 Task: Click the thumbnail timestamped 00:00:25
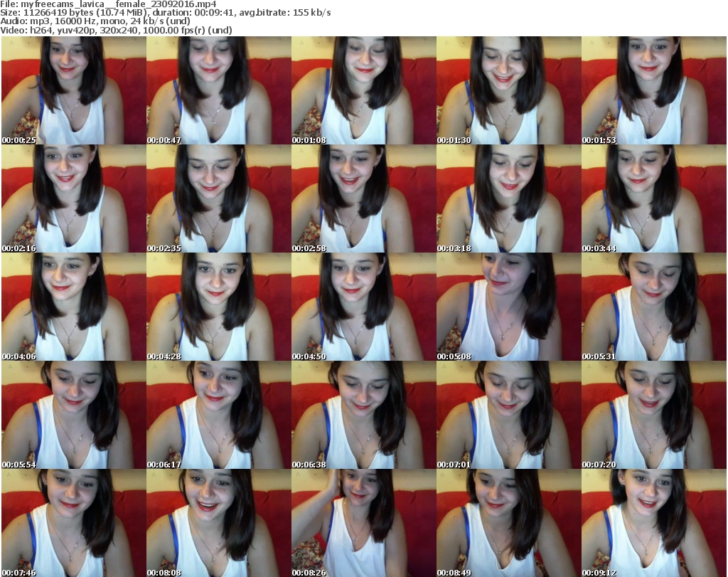point(73,90)
